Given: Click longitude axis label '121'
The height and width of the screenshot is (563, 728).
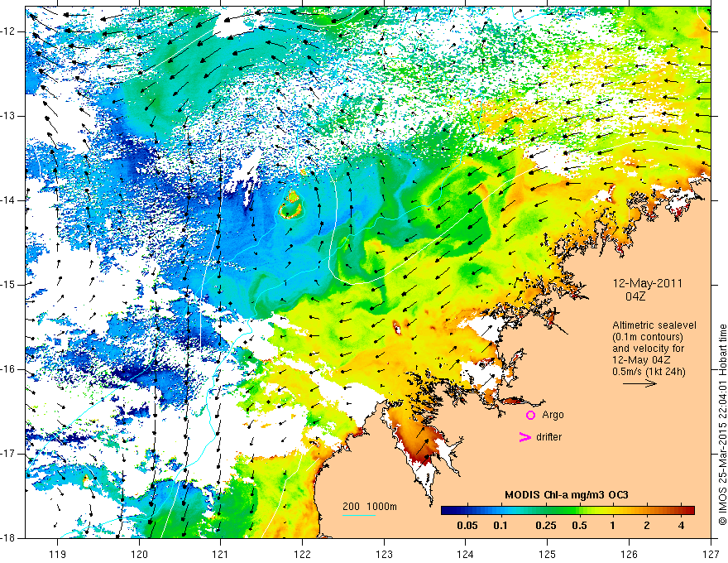Looking at the screenshot, I should (x=221, y=554).
